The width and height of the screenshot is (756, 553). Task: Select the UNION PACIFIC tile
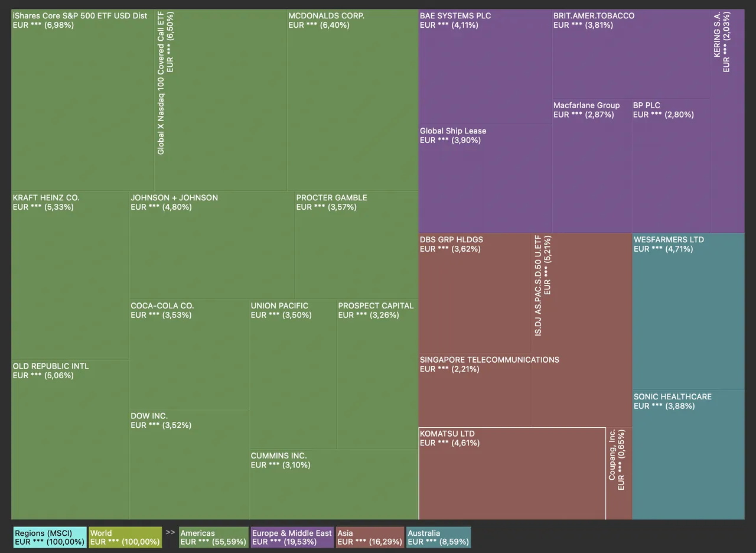pos(293,374)
